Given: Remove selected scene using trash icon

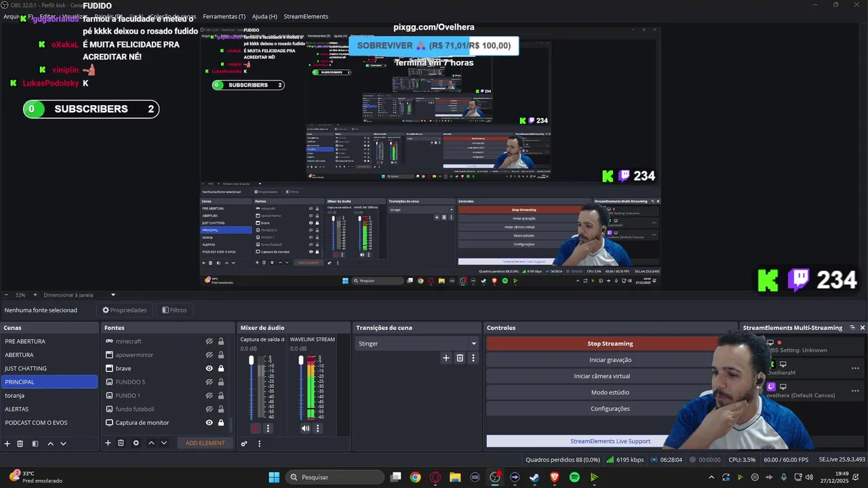Looking at the screenshot, I should tap(20, 443).
